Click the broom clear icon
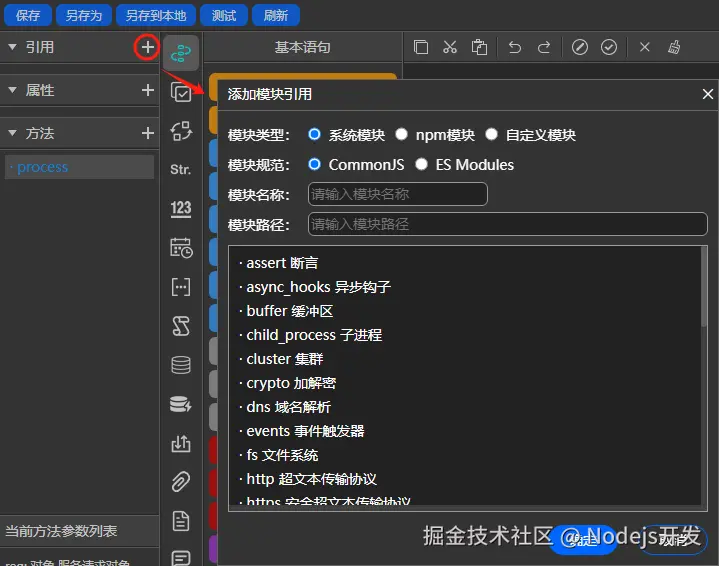Viewport: 719px width, 566px height. click(x=674, y=47)
